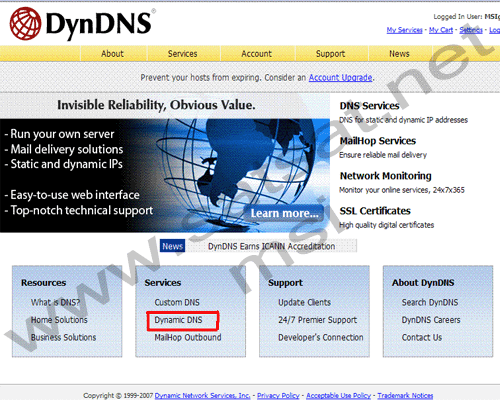Screen dimensions: 500x400
Task: Open the SSL Certificates heading
Action: (x=375, y=211)
